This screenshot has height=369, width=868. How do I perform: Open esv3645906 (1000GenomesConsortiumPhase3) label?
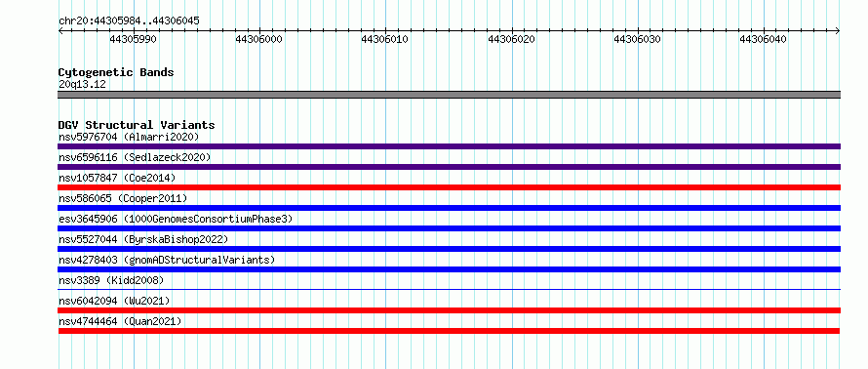(x=176, y=219)
